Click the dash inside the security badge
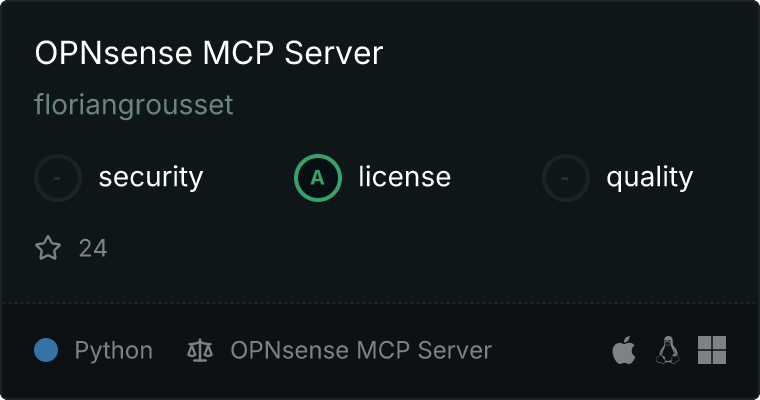The width and height of the screenshot is (760, 400). click(x=57, y=178)
